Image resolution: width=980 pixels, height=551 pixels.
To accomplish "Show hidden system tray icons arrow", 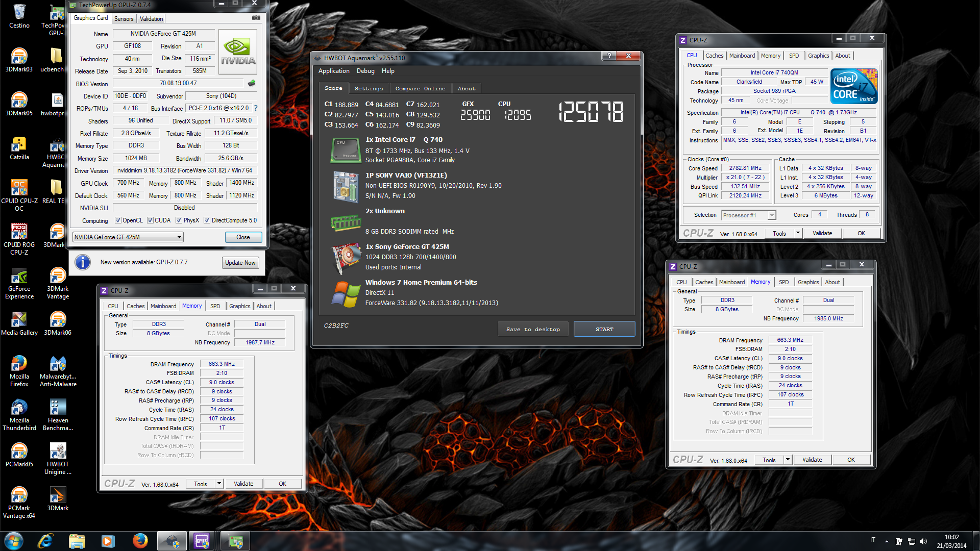I will tap(887, 541).
